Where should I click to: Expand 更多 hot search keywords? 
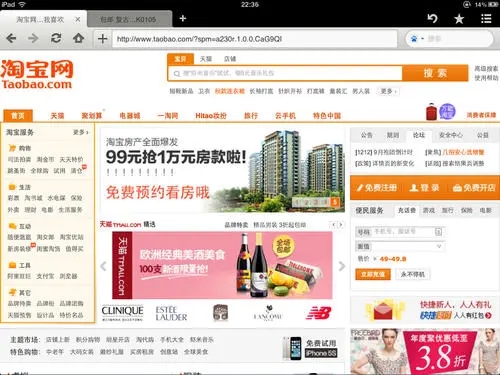tap(388, 91)
